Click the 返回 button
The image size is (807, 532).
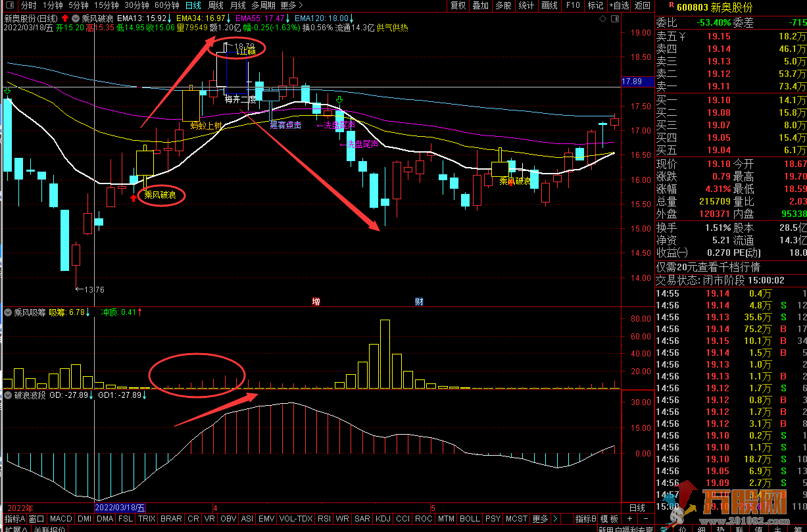click(x=642, y=5)
